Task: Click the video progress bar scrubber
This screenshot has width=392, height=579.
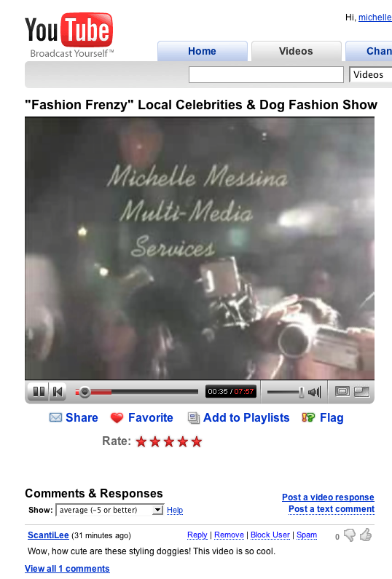Action: 85,392
